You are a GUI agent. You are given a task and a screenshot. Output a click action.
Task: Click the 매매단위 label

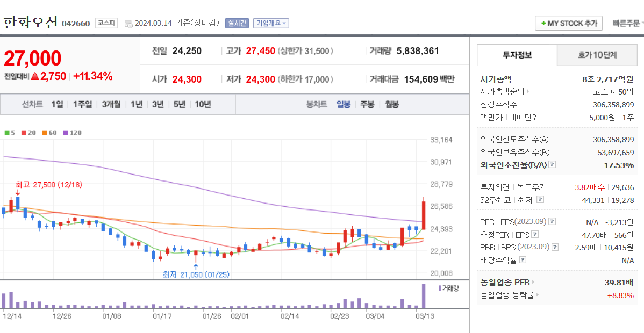pyautogui.click(x=524, y=118)
